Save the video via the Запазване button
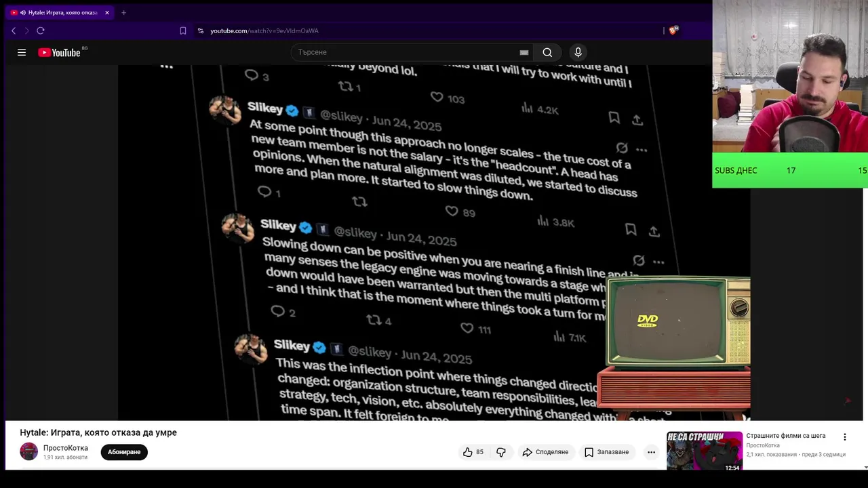Image resolution: width=868 pixels, height=488 pixels. (x=607, y=452)
